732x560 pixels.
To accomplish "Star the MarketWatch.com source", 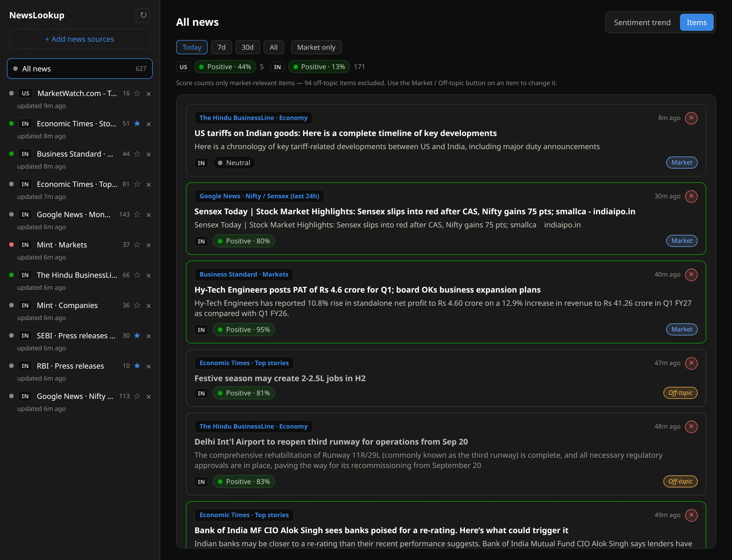I will coord(137,93).
